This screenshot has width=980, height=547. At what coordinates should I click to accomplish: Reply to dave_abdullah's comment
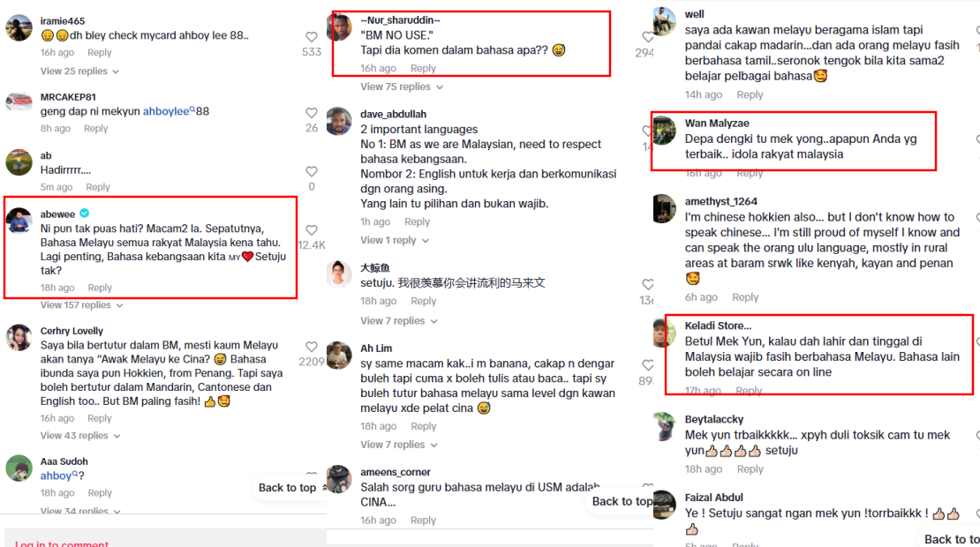[x=417, y=221]
